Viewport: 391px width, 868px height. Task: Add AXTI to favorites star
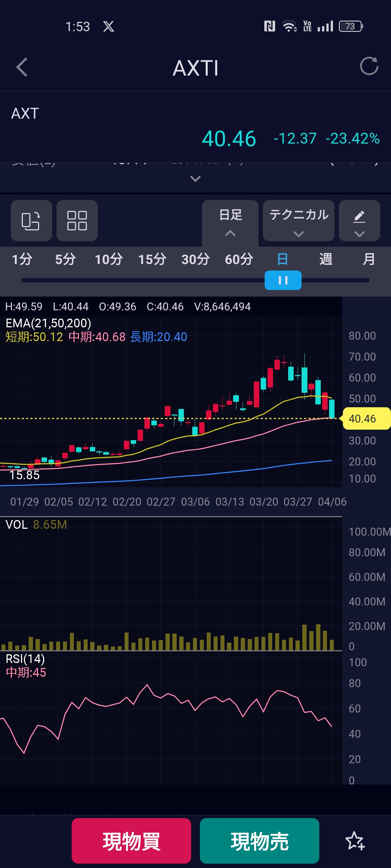tap(355, 841)
